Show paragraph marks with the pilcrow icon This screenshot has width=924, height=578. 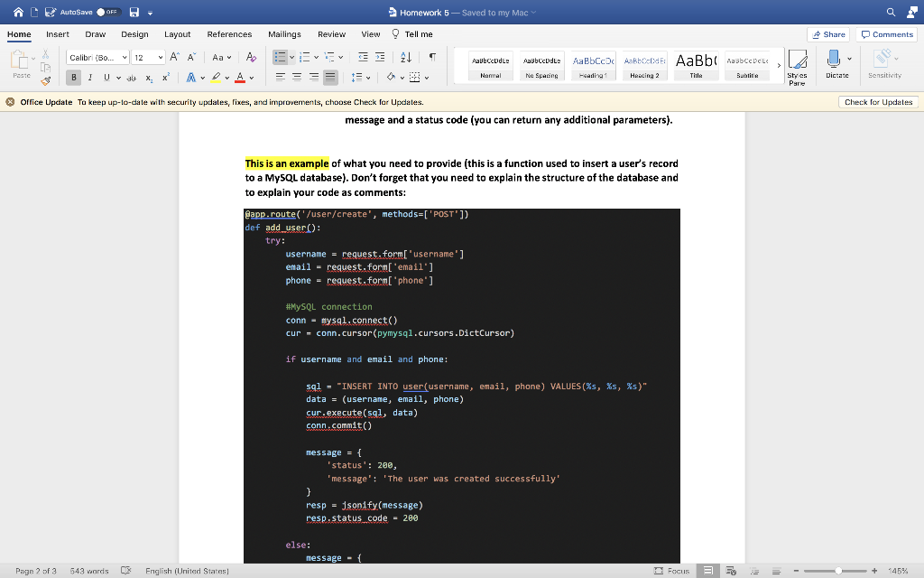click(430, 57)
